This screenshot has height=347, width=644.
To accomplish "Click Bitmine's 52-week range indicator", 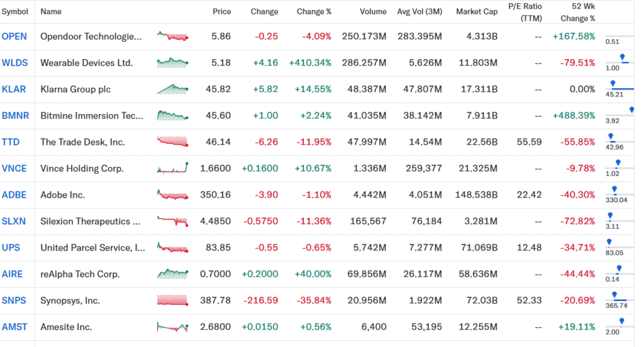I will (631, 110).
